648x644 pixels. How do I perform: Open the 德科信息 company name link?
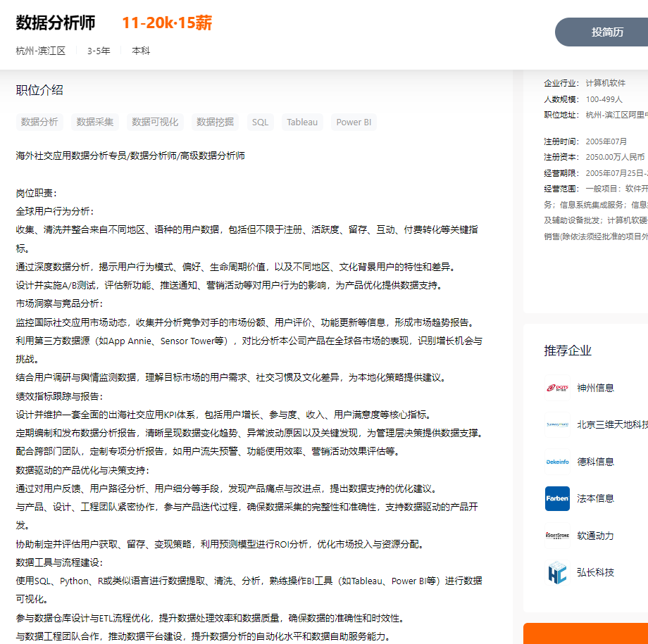tap(595, 462)
